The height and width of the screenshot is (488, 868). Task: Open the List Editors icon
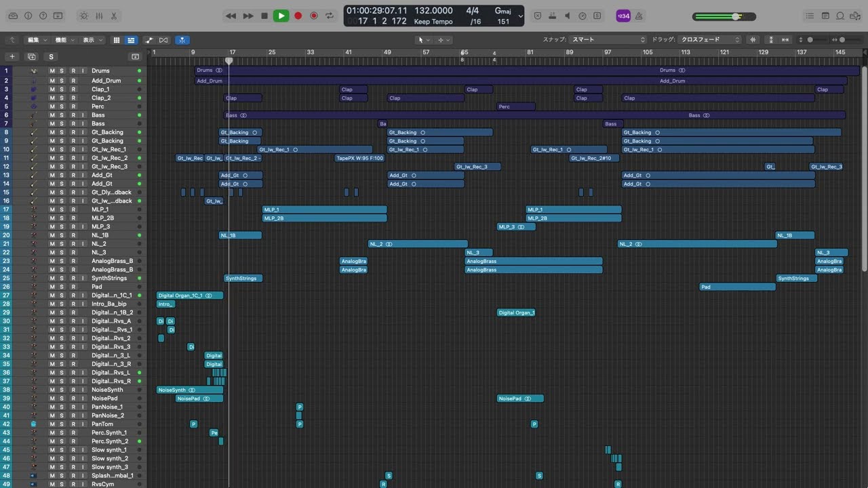click(x=810, y=16)
